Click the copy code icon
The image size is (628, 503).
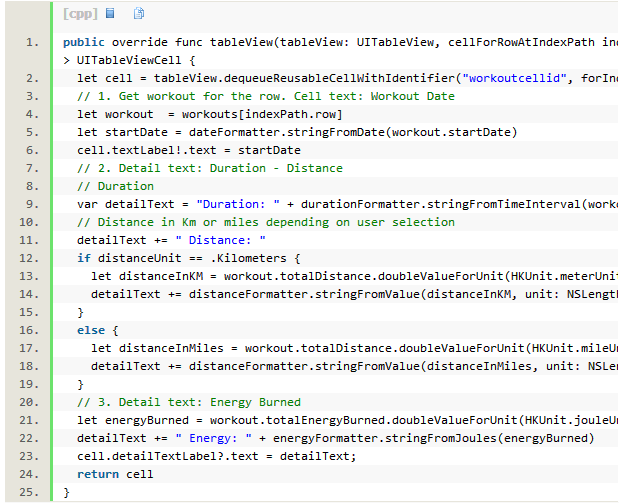(139, 14)
